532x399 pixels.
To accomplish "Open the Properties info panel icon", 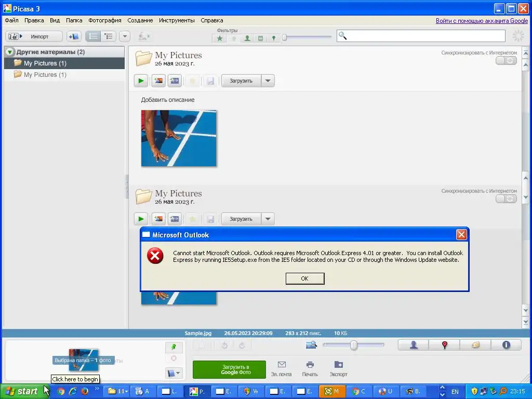I will tap(506, 345).
